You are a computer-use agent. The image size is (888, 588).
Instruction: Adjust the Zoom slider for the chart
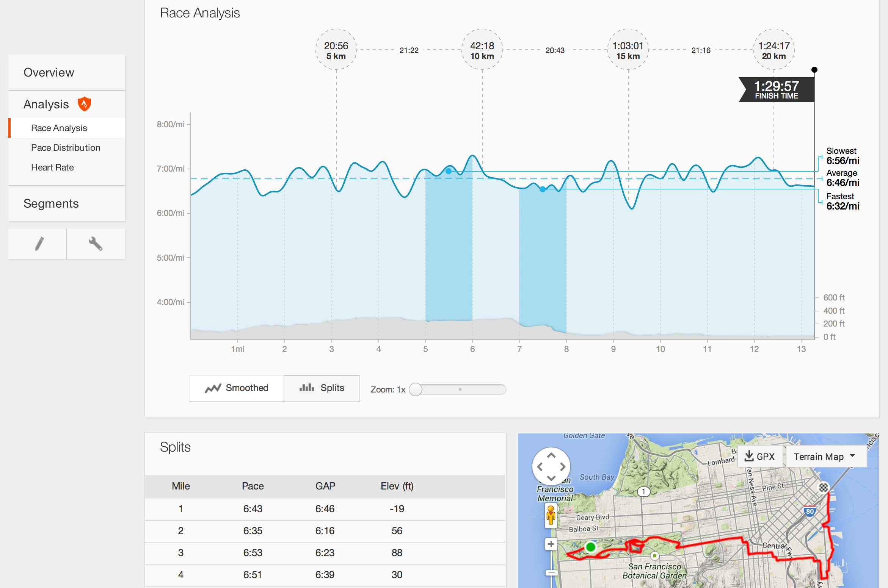click(x=417, y=389)
